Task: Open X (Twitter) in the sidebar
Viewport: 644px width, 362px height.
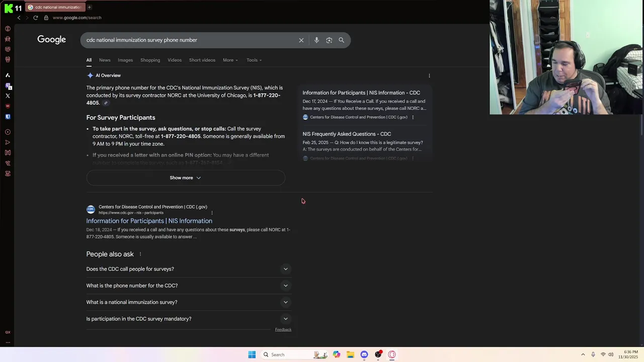Action: click(8, 96)
